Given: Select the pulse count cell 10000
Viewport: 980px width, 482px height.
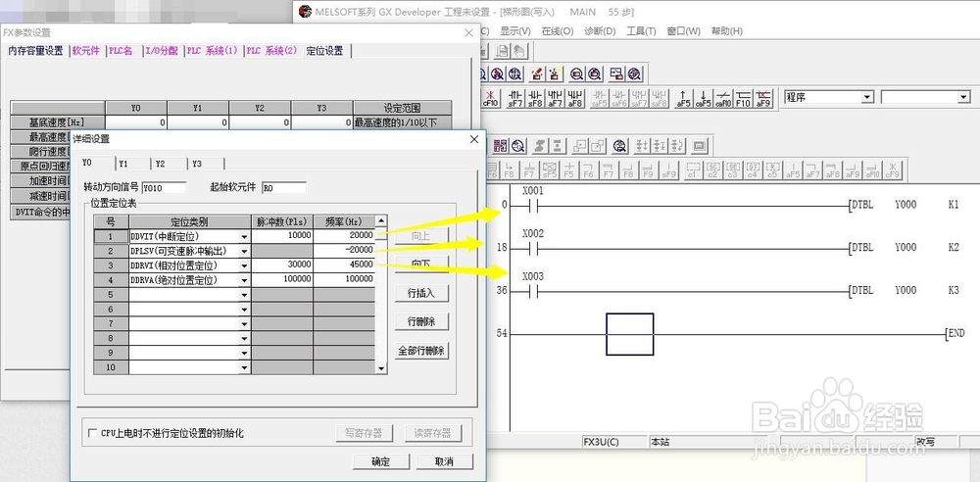Looking at the screenshot, I should pos(282,236).
